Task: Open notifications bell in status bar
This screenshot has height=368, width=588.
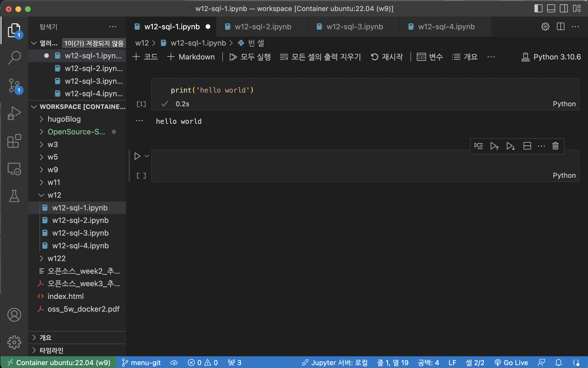Action: pyautogui.click(x=558, y=363)
